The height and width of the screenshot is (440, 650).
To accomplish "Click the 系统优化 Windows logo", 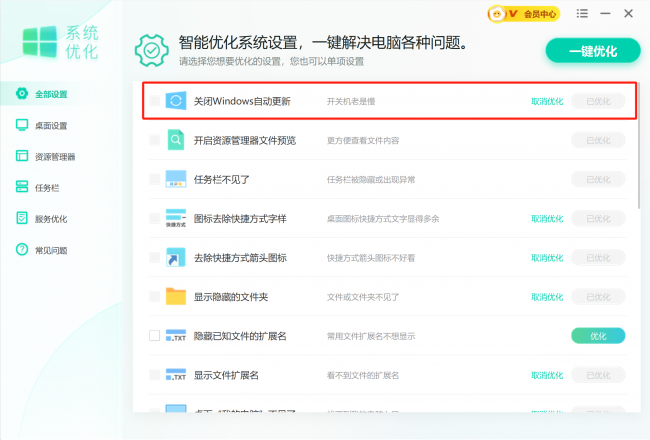I will coord(40,41).
